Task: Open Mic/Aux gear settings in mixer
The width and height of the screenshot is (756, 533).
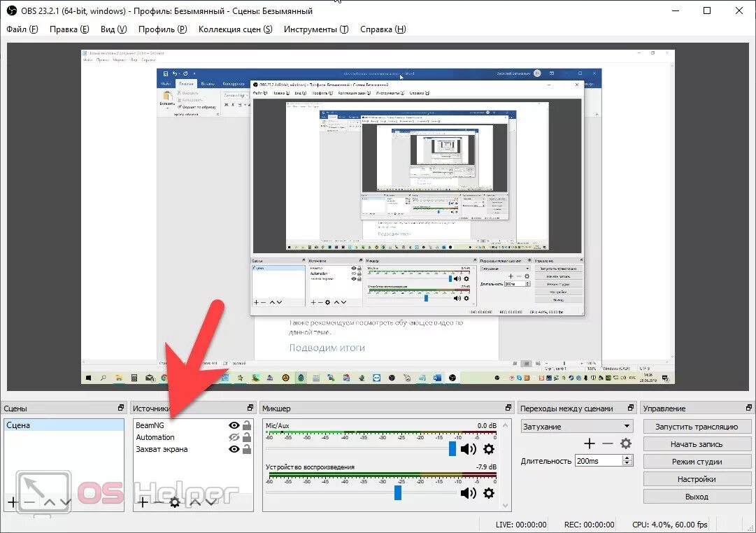Action: [488, 449]
